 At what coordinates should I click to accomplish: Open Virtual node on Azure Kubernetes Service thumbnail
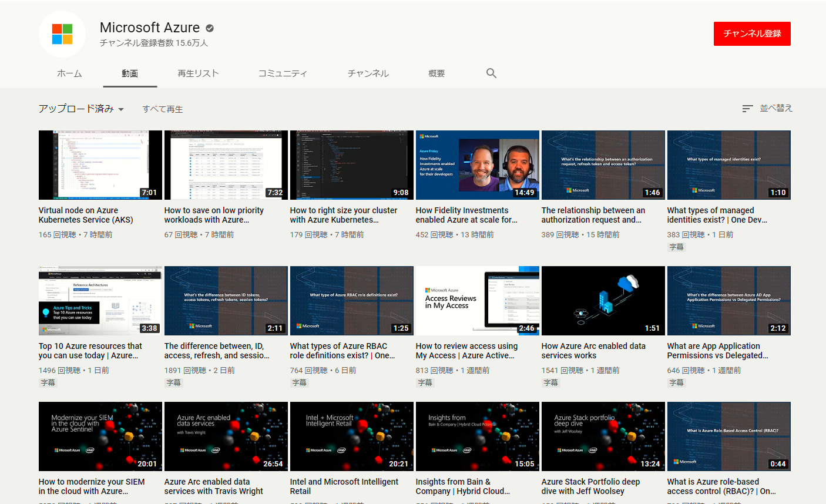click(x=100, y=165)
